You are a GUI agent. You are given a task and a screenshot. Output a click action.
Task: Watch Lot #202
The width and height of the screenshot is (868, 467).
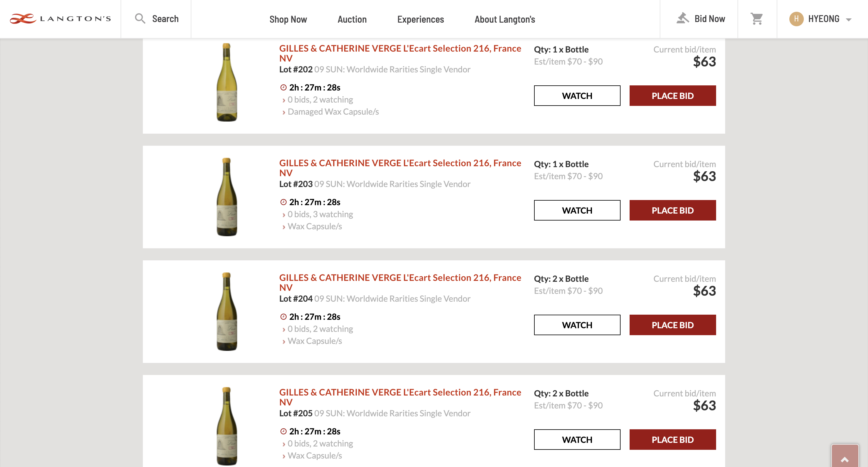point(577,96)
